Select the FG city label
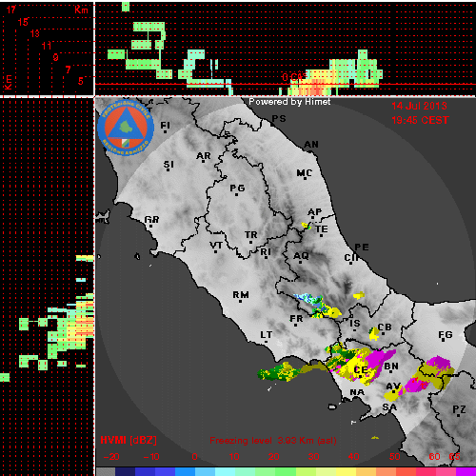The image size is (476, 476). (x=446, y=335)
